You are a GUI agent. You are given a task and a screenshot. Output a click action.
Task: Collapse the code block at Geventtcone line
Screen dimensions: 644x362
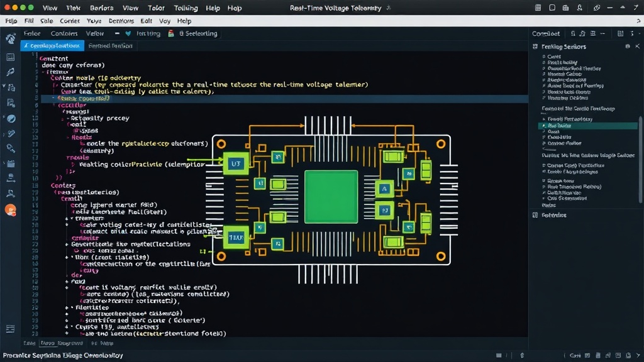point(67,244)
